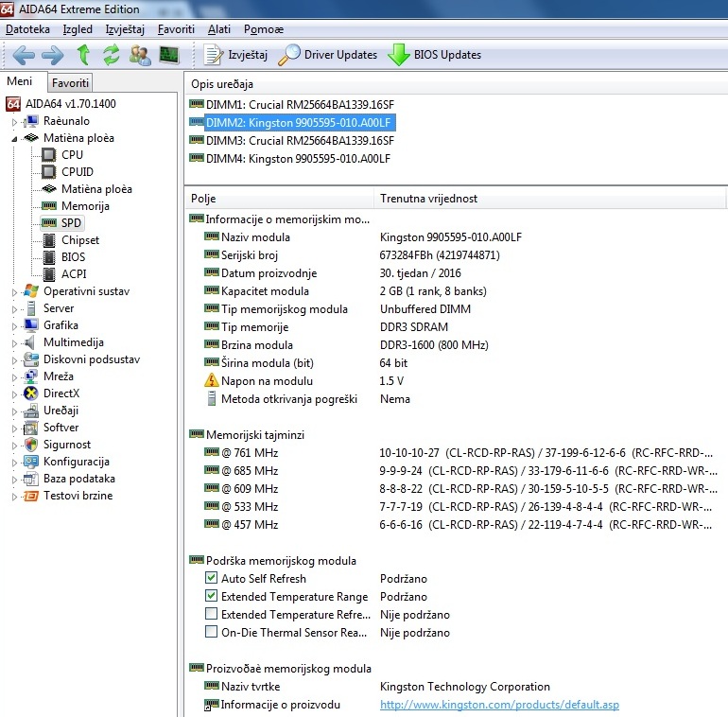This screenshot has width=728, height=717.
Task: Open the kingston.com product information link
Action: click(499, 705)
